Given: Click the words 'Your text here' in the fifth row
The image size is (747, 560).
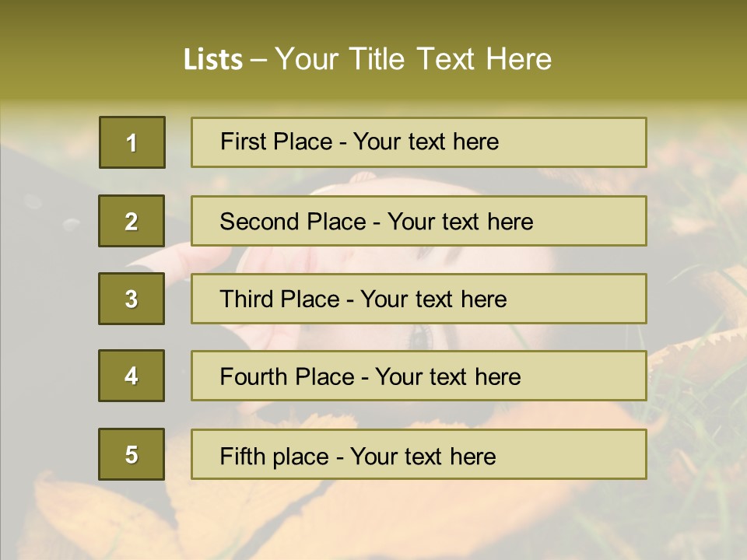Looking at the screenshot, I should [x=423, y=456].
